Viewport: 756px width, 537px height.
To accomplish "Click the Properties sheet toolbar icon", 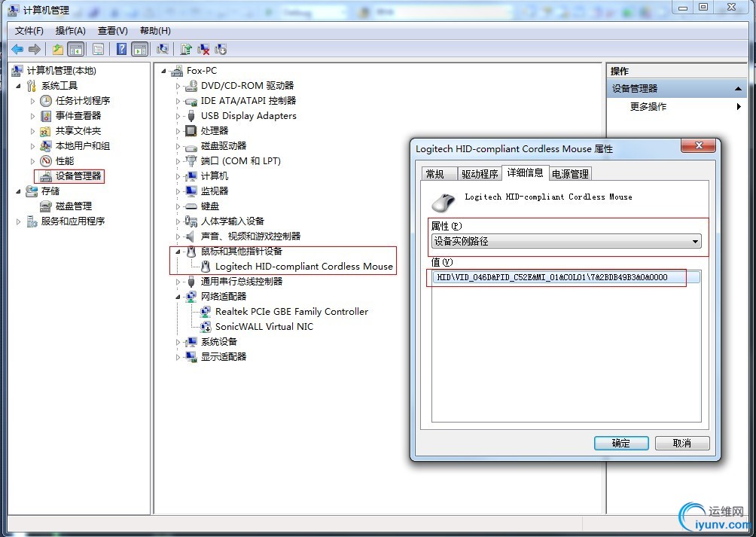I will pyautogui.click(x=99, y=49).
